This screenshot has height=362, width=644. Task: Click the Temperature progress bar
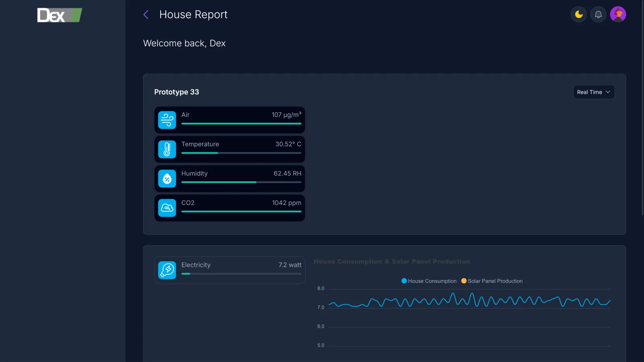pos(241,153)
